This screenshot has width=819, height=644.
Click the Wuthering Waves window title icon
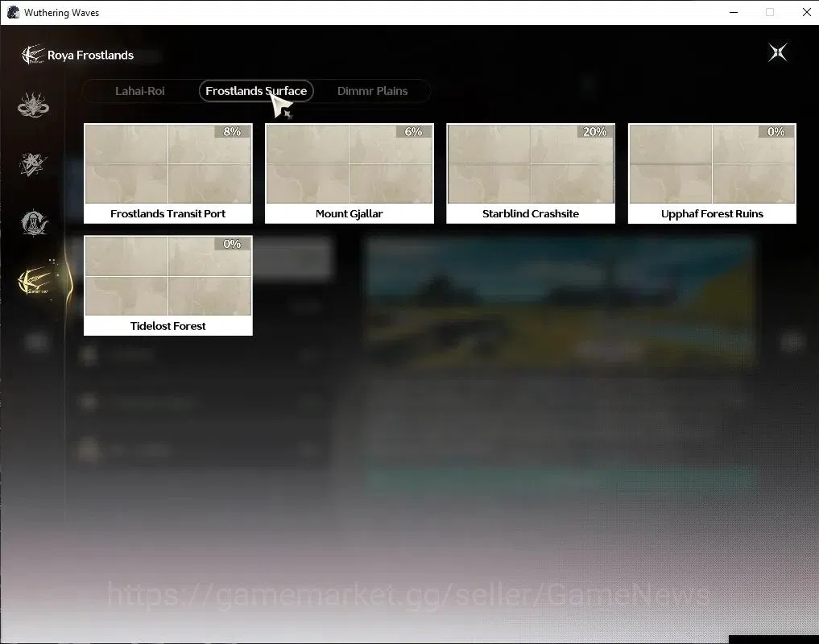pyautogui.click(x=13, y=12)
